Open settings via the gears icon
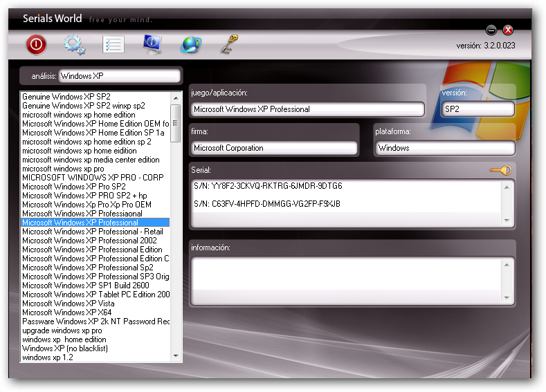 [74, 45]
